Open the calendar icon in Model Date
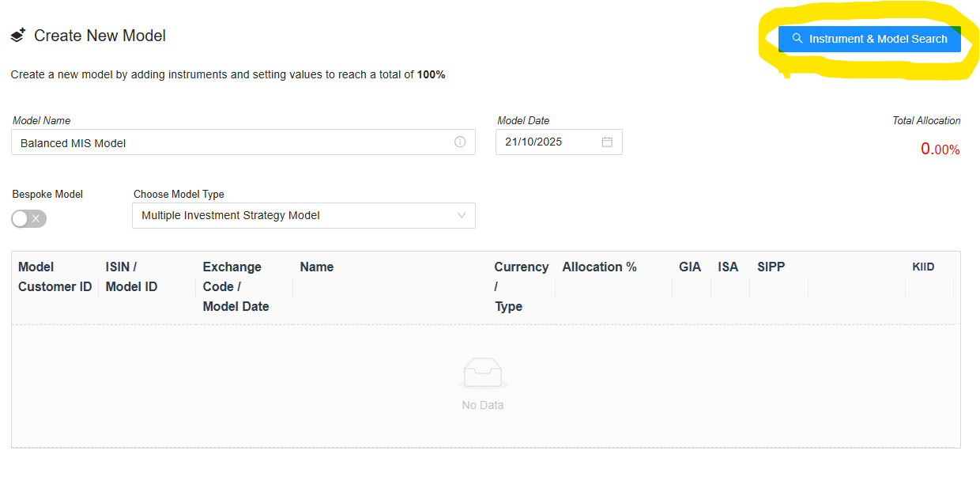This screenshot has height=477, width=980. click(x=607, y=142)
